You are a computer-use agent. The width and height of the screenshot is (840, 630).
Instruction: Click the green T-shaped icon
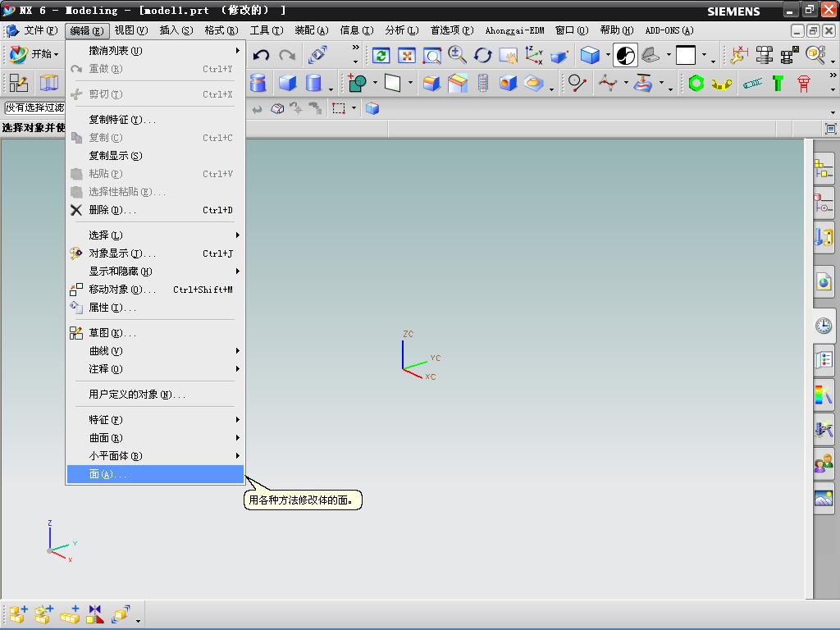778,83
